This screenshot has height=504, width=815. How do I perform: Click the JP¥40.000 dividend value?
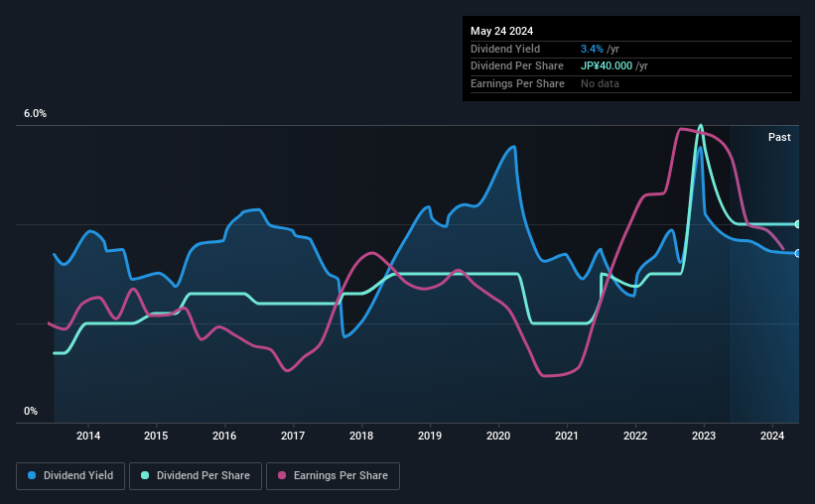click(607, 66)
